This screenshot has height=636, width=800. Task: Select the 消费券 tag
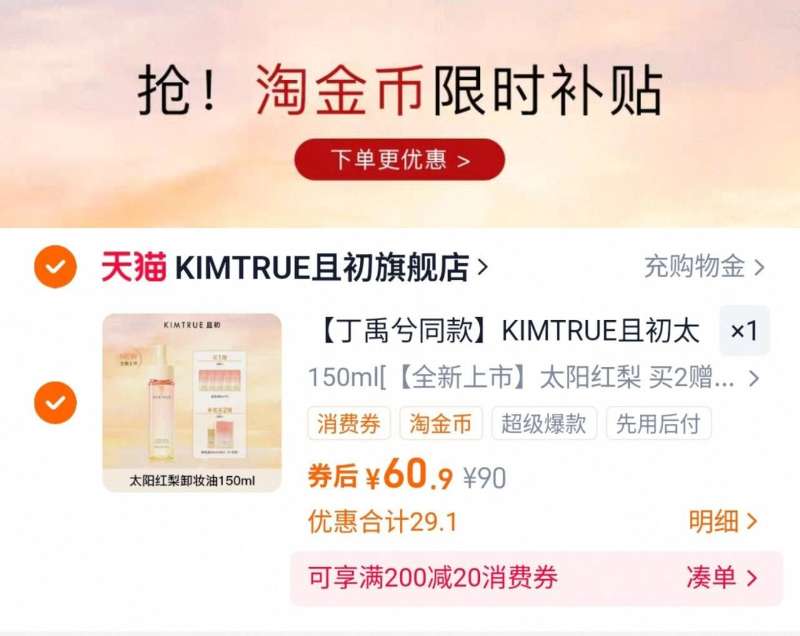pos(349,423)
